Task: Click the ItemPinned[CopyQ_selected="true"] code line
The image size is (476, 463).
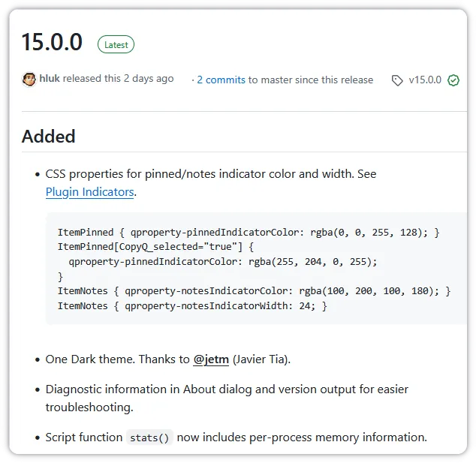Action: pyautogui.click(x=156, y=247)
